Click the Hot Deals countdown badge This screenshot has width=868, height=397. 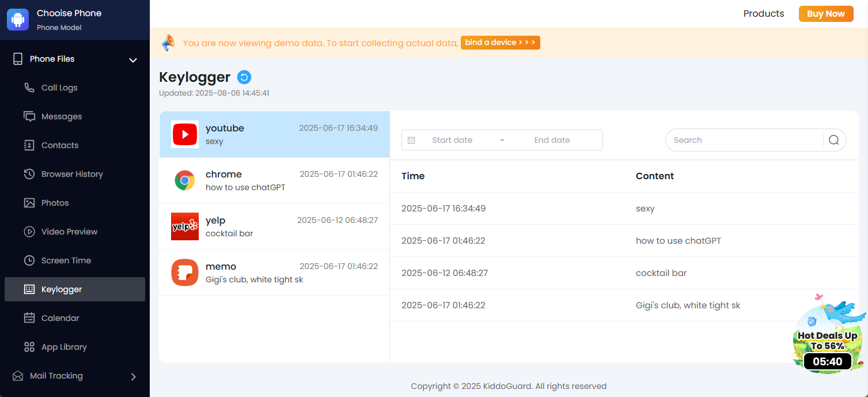click(x=828, y=361)
